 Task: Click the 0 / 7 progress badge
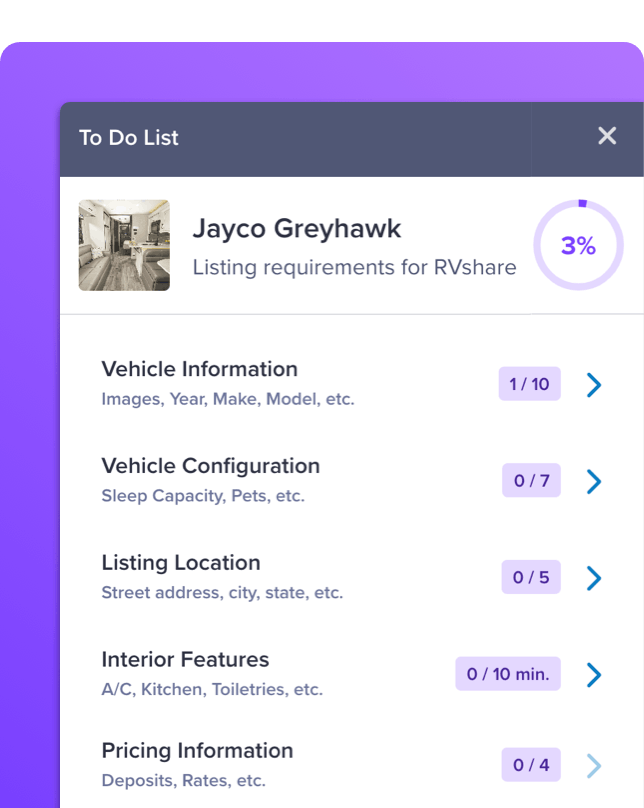[531, 481]
